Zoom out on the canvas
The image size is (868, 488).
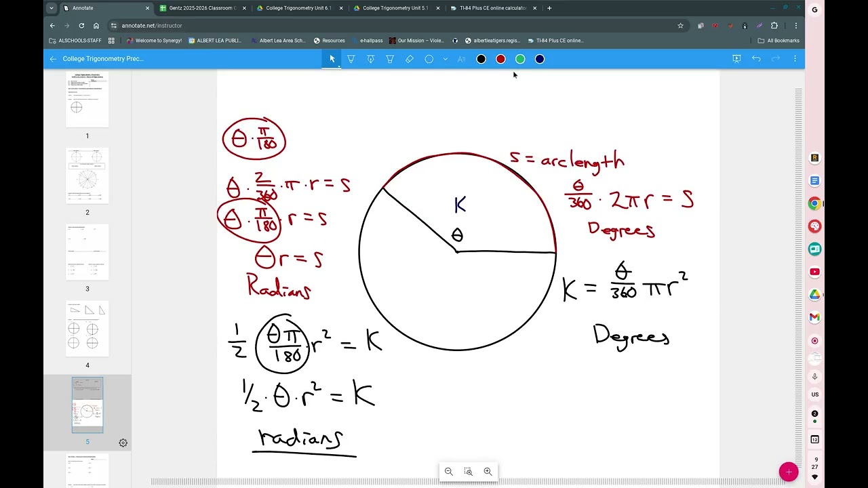(448, 472)
